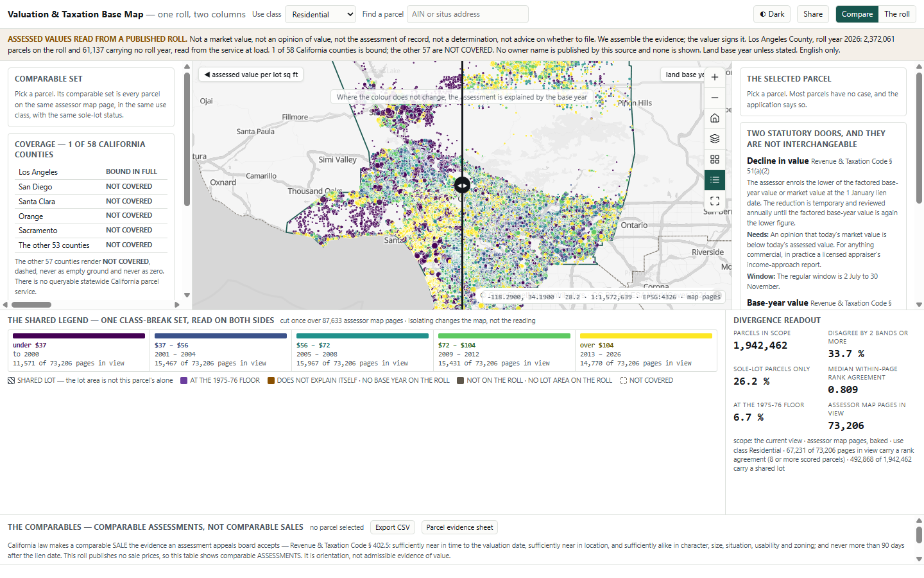
Task: Click the comparables panel scroll-down arrow
Action: coord(919,559)
